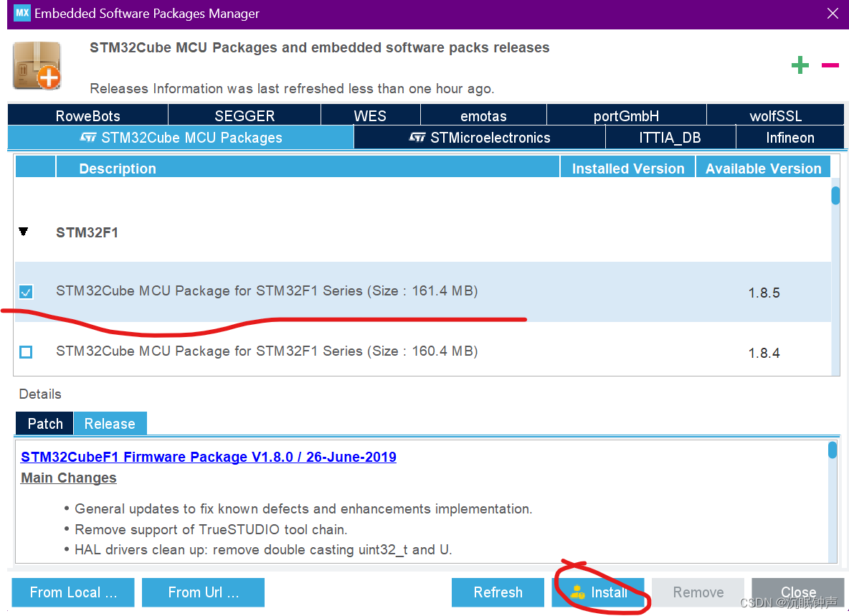This screenshot has height=616, width=849.
Task: Click the STM32F1 group label
Action: coord(87,232)
